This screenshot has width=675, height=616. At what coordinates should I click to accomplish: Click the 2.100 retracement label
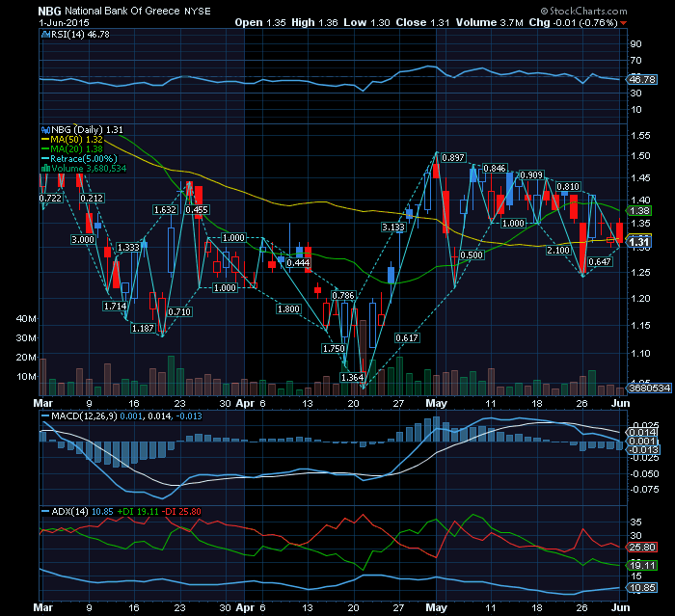(x=558, y=250)
